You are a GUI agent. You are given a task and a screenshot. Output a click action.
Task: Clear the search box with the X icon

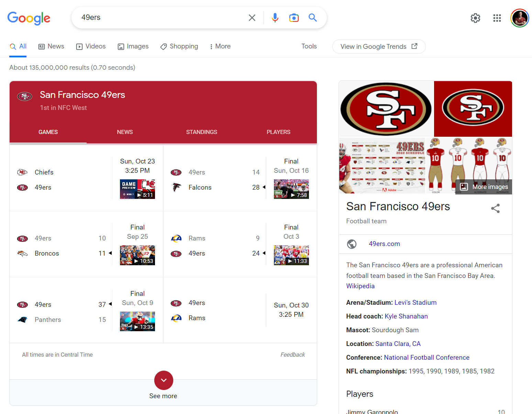click(252, 18)
